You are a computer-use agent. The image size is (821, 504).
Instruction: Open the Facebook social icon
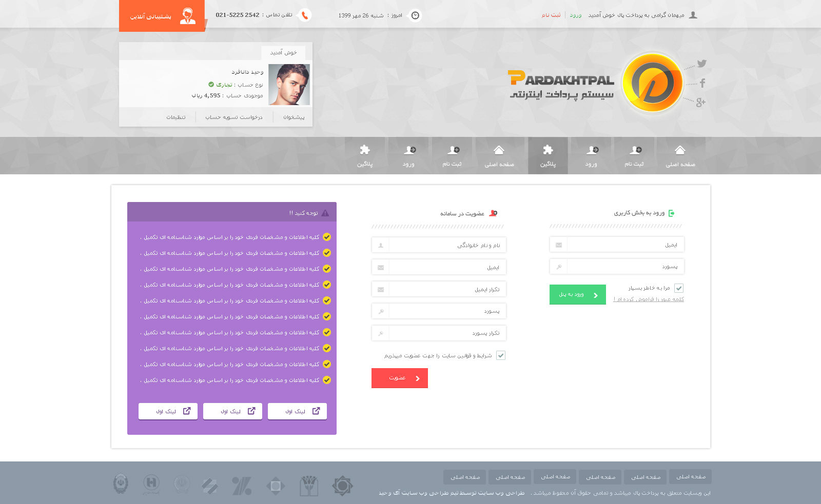pos(702,83)
